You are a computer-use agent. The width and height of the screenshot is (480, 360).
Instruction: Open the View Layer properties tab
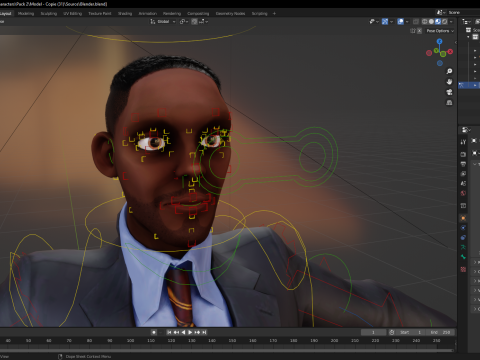coord(463,174)
